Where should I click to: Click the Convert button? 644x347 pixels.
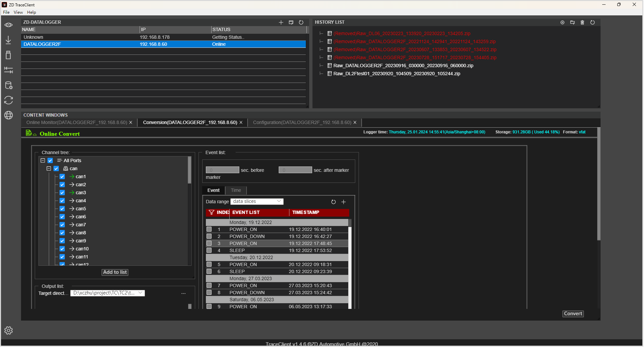pyautogui.click(x=573, y=314)
